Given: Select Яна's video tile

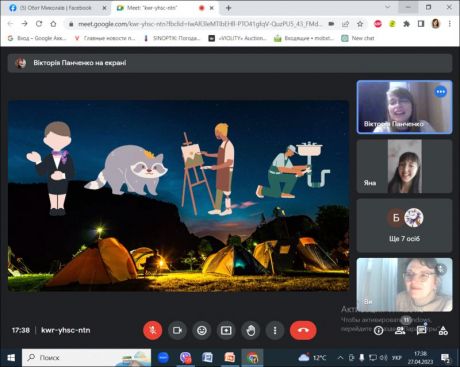Looking at the screenshot, I should 404,166.
